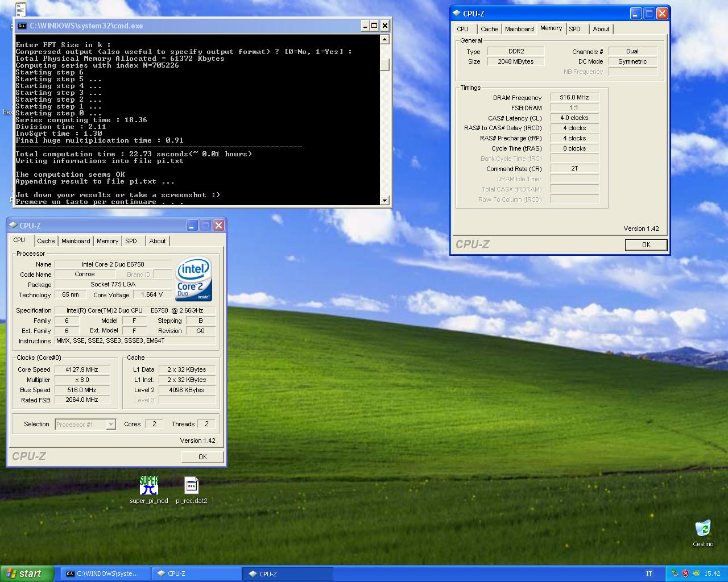Minimize the cmd.exe window
The width and height of the screenshot is (728, 582).
pyautogui.click(x=365, y=26)
